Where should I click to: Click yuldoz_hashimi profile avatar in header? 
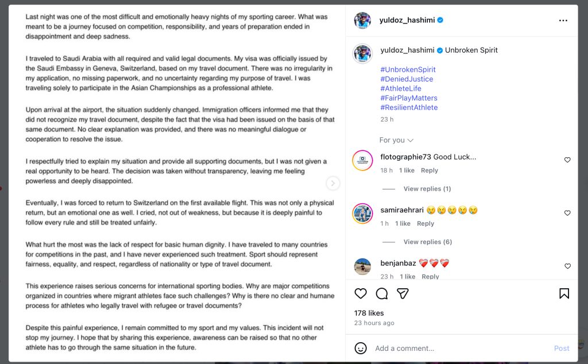click(x=362, y=20)
